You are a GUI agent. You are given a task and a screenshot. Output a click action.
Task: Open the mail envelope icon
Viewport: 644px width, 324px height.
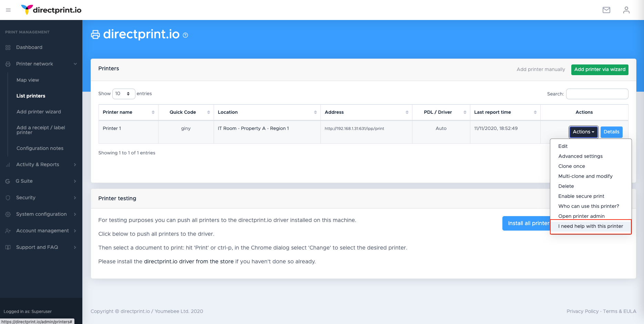pos(606,10)
